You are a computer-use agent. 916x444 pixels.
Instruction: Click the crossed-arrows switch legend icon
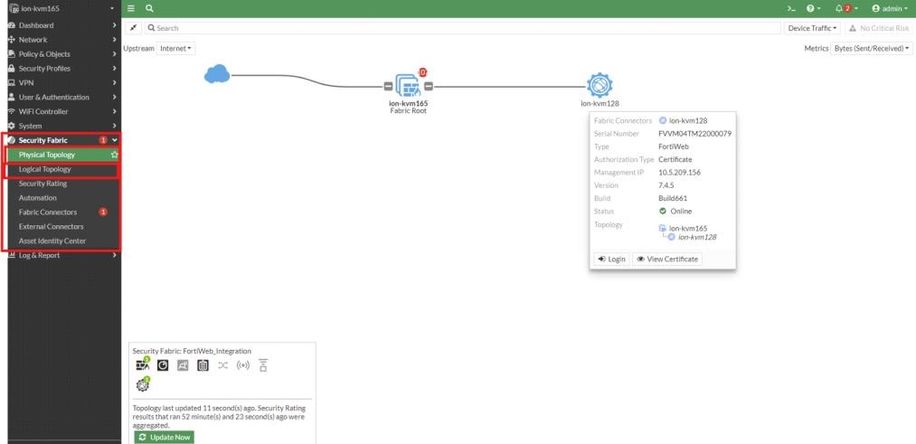[x=223, y=366]
